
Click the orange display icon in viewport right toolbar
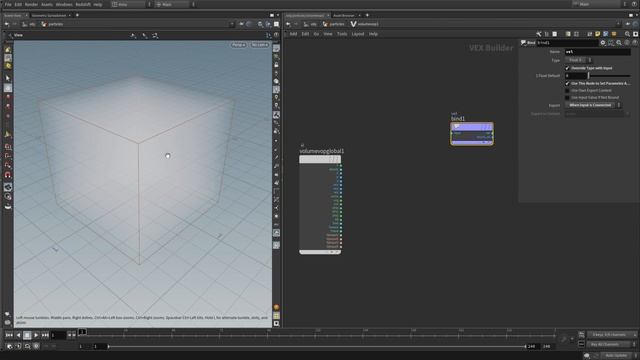point(276,307)
